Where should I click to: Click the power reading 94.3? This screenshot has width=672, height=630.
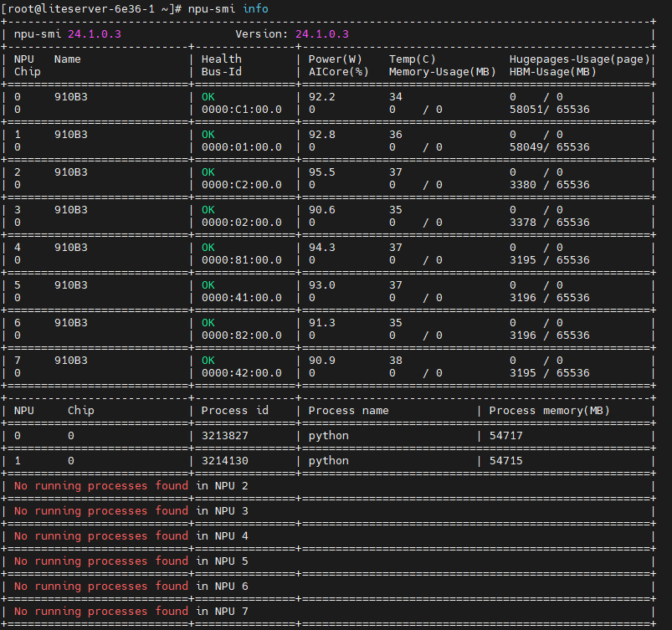pyautogui.click(x=321, y=248)
